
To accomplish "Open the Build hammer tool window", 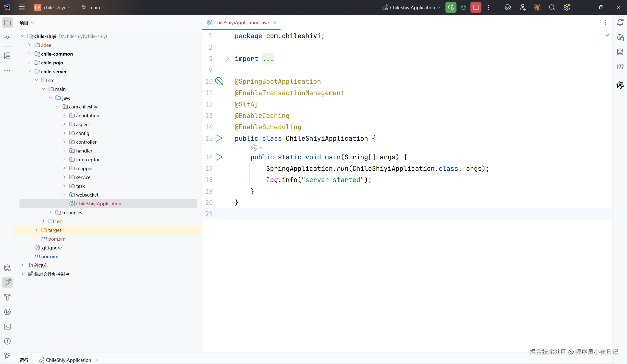I will pos(7,297).
